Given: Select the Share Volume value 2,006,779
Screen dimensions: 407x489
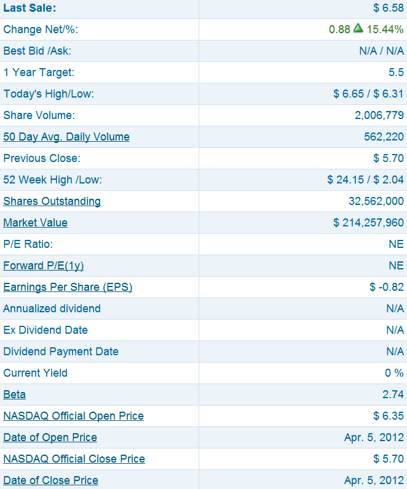Looking at the screenshot, I should [379, 115].
